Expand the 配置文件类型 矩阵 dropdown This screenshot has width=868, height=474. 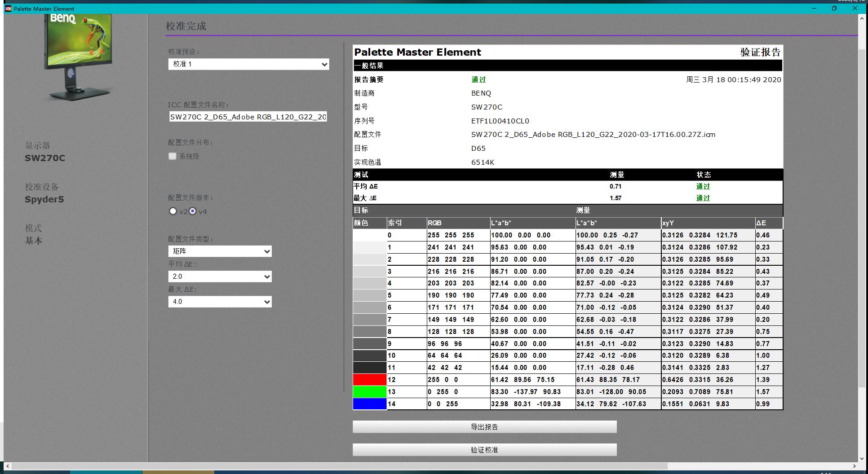click(220, 251)
